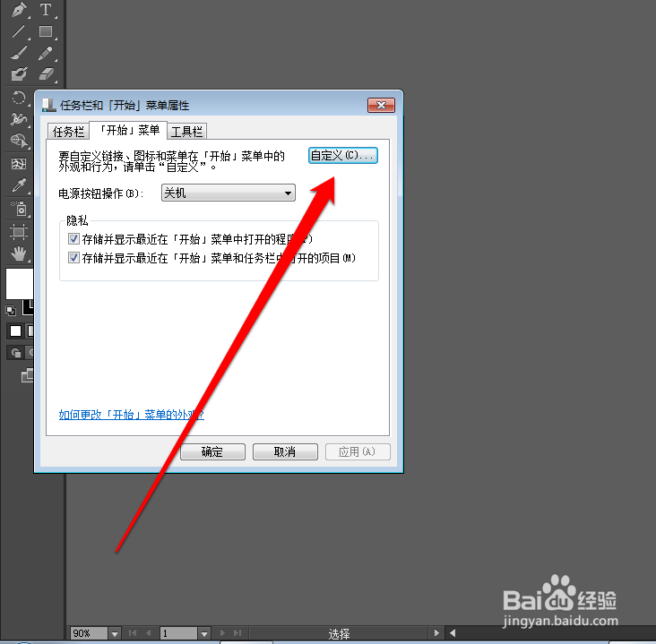Close the 任务栏和「开始」菜单属性 dialog
Viewport: 656px width, 644px height.
pos(381,106)
